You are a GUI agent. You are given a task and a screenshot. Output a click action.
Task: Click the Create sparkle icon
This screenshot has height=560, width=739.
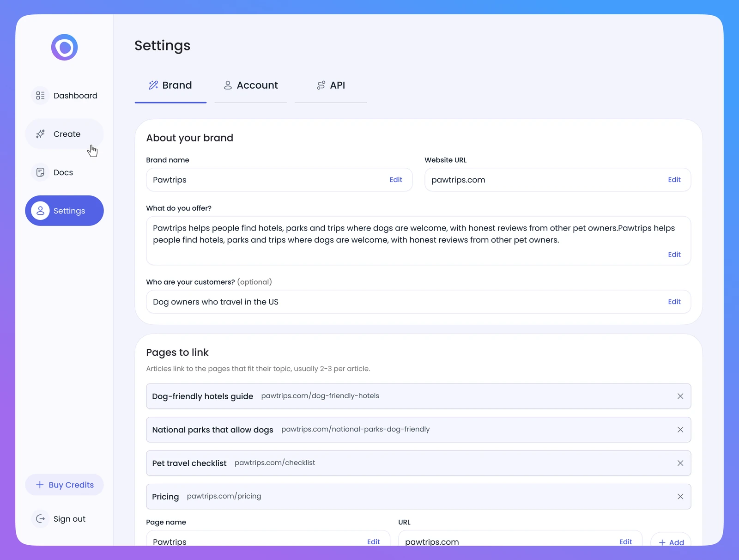point(40,134)
